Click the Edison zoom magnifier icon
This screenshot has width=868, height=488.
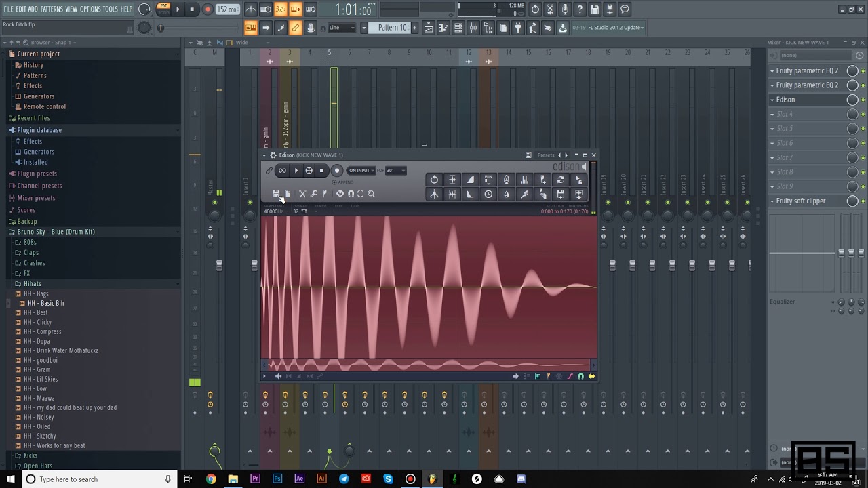coord(371,194)
